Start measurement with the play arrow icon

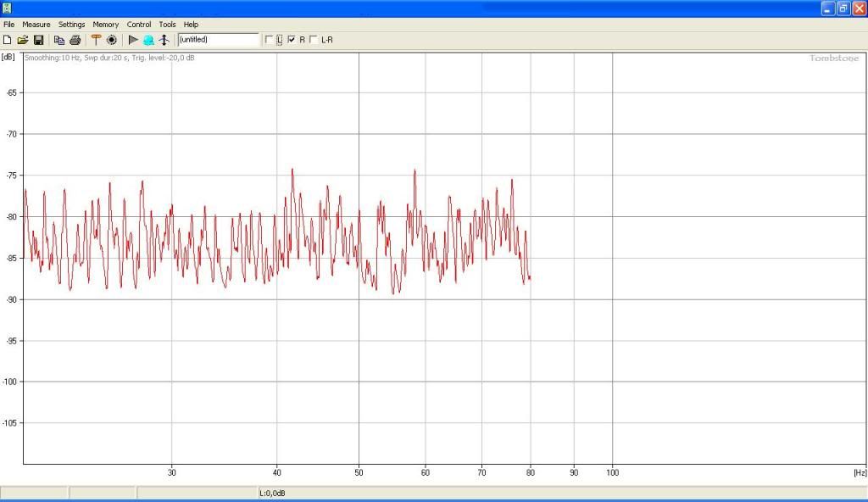click(x=133, y=40)
